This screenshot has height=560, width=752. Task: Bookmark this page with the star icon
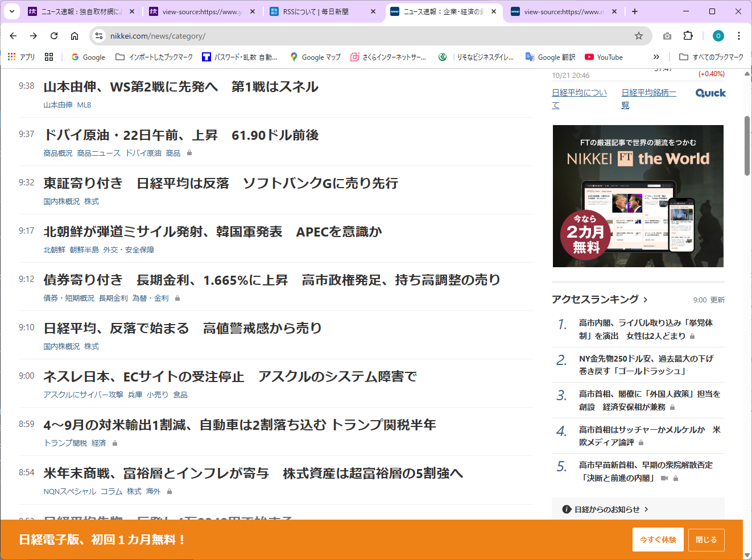point(639,36)
